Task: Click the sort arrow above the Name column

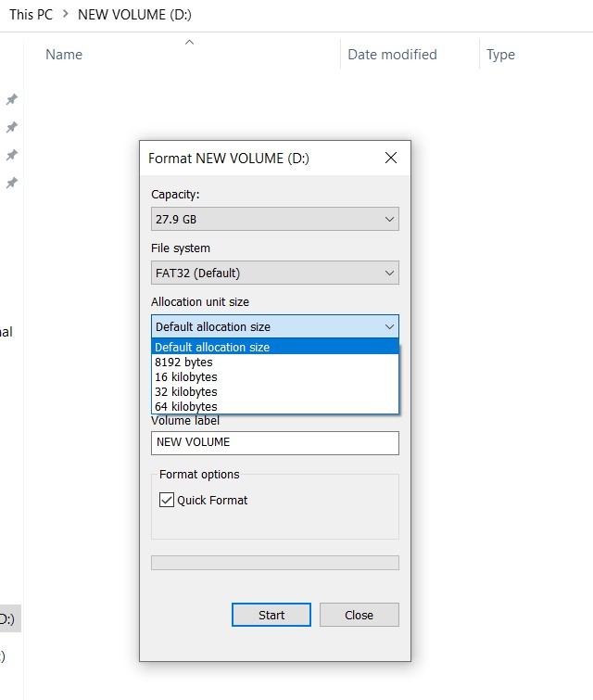Action: click(189, 42)
